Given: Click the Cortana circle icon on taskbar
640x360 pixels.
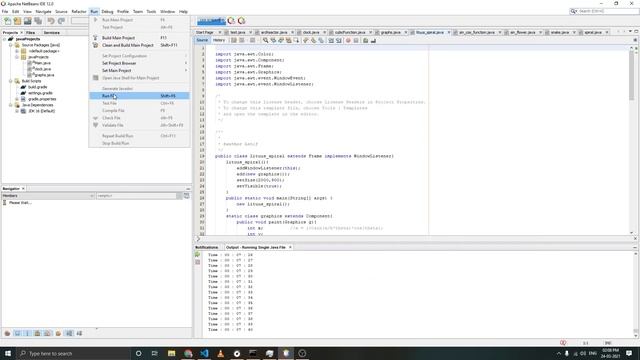Looking at the screenshot, I should 138,353.
